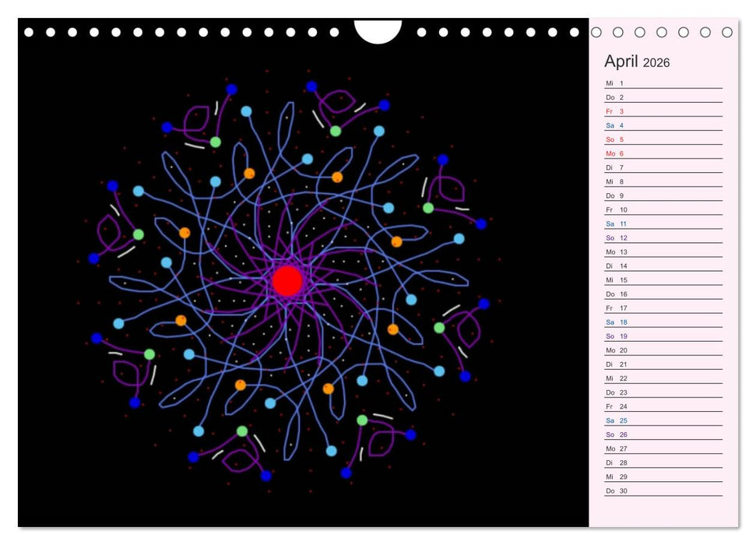The image size is (756, 545).
Task: Click the white half-circle hanger cutout at top
Action: (x=378, y=30)
